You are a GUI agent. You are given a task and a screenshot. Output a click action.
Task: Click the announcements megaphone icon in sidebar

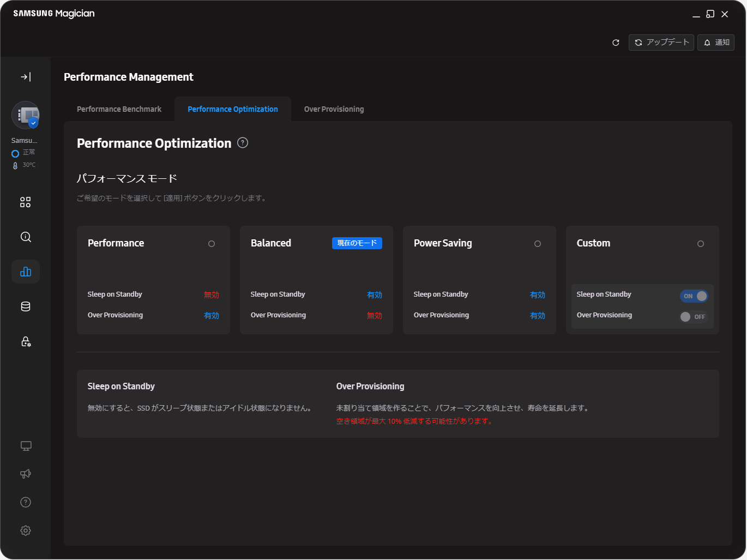point(25,473)
